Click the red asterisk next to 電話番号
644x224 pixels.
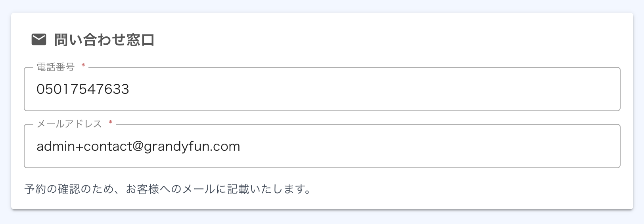(x=83, y=66)
